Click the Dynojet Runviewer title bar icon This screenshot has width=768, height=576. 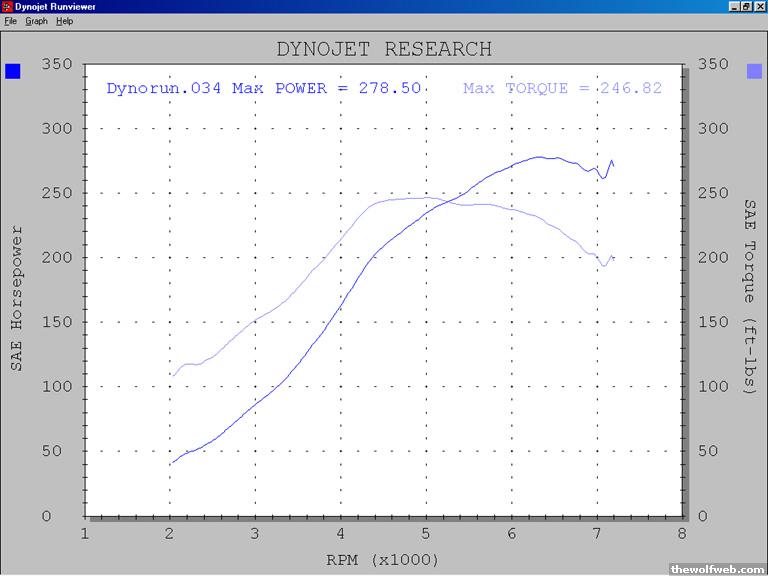pyautogui.click(x=8, y=7)
